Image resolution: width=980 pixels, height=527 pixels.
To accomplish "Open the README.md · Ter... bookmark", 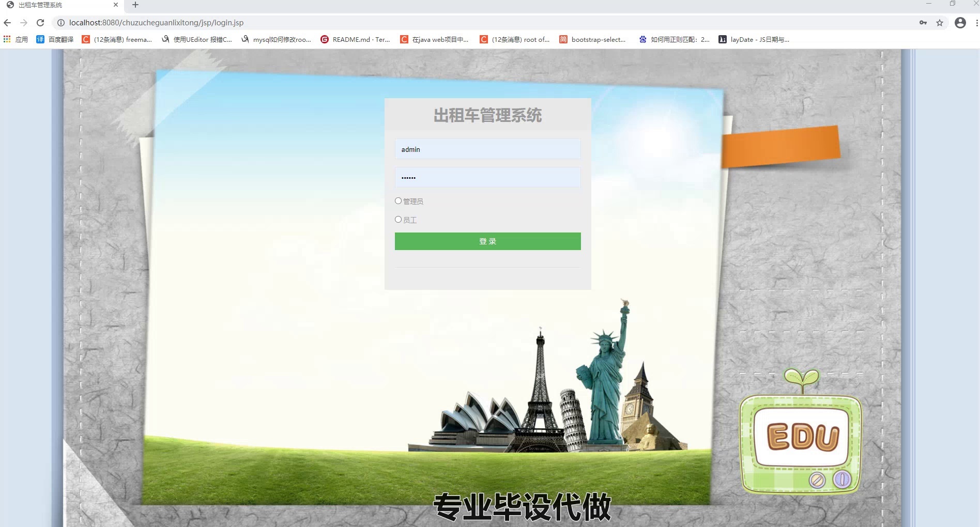I will click(355, 39).
